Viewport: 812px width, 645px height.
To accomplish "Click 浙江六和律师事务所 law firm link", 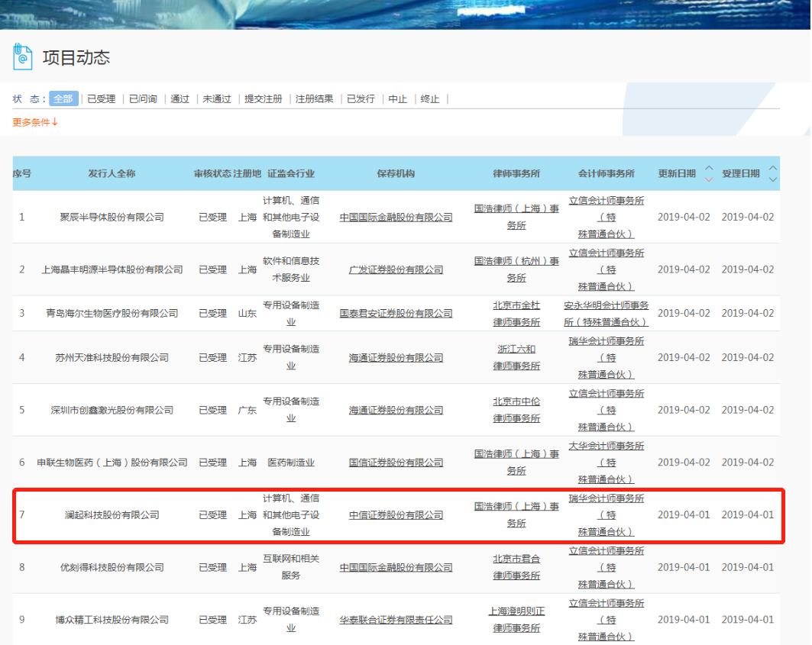I will [x=516, y=357].
